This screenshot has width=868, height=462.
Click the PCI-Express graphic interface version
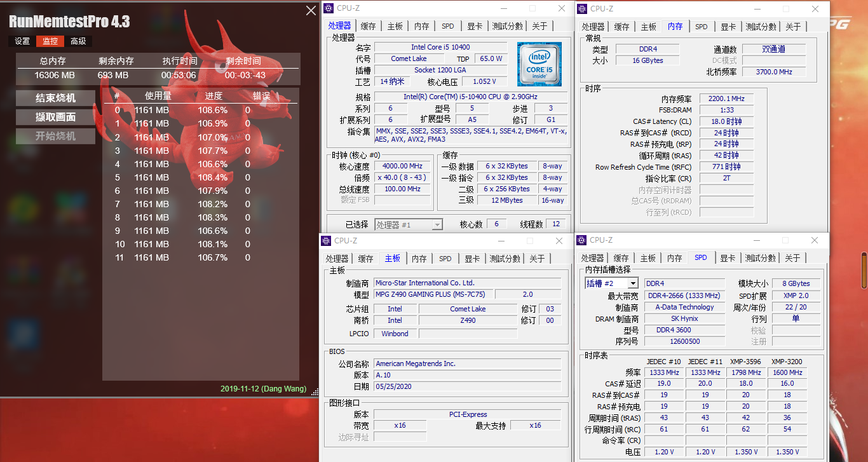click(468, 414)
